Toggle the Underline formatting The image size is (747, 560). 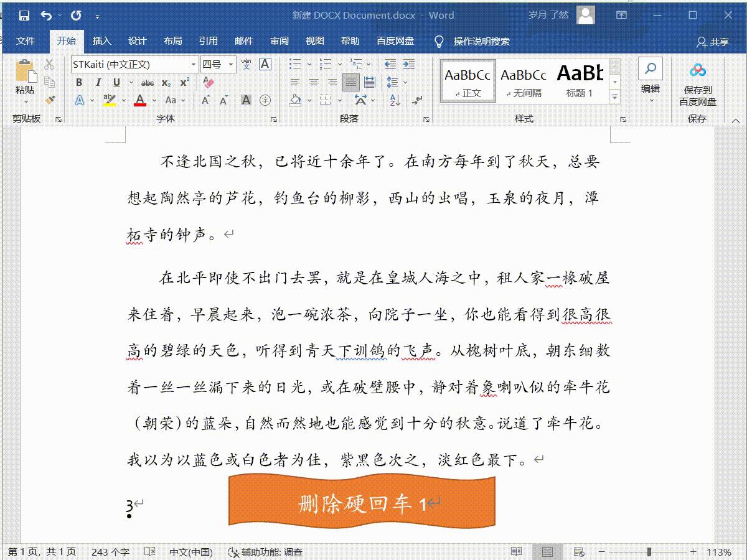coord(116,82)
